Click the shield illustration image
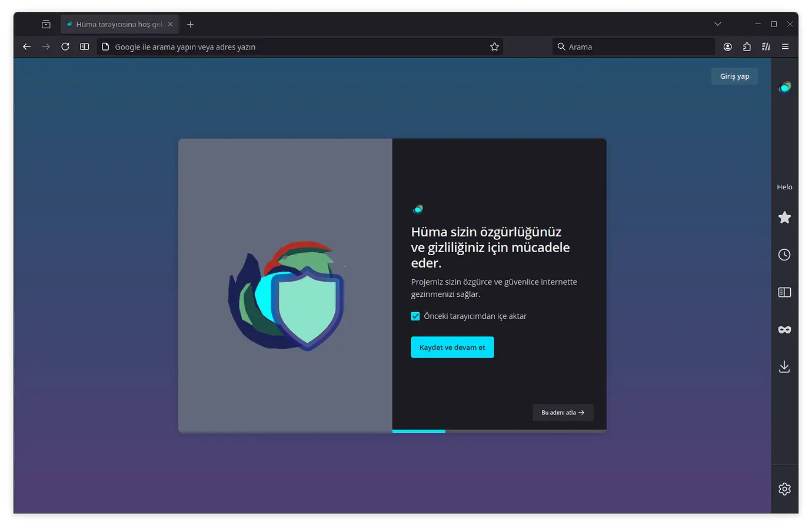 pyautogui.click(x=286, y=295)
